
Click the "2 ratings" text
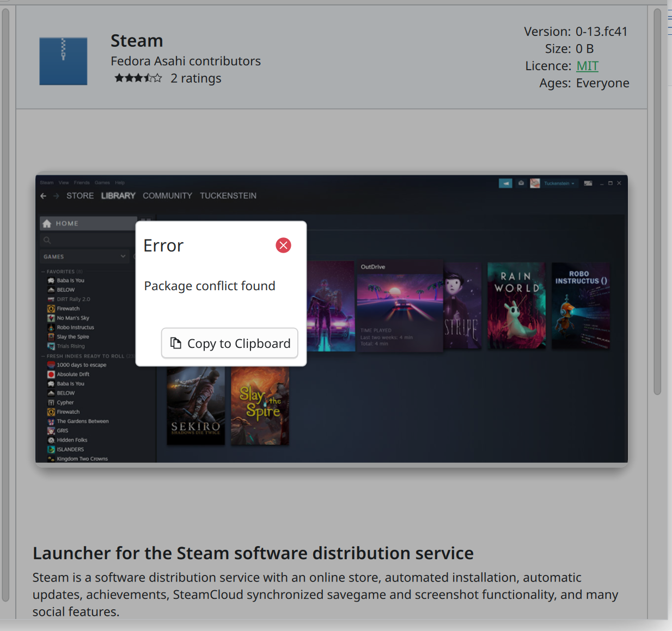pos(196,78)
